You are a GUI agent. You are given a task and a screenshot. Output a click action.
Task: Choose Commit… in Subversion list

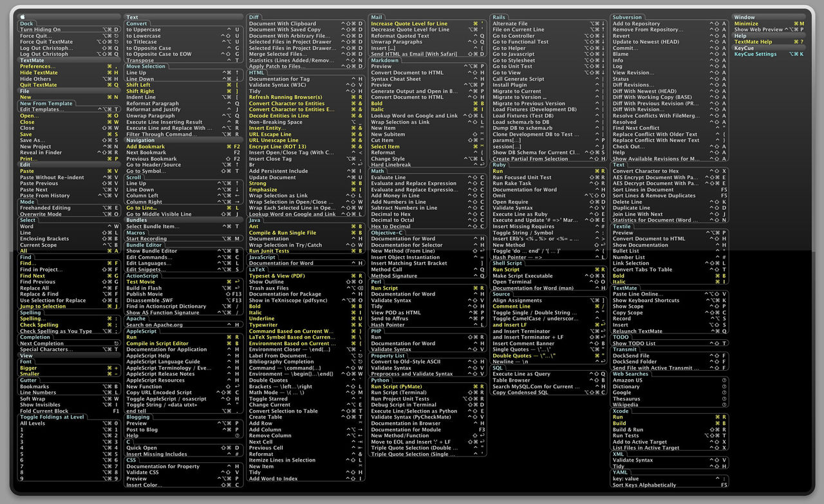click(x=626, y=48)
